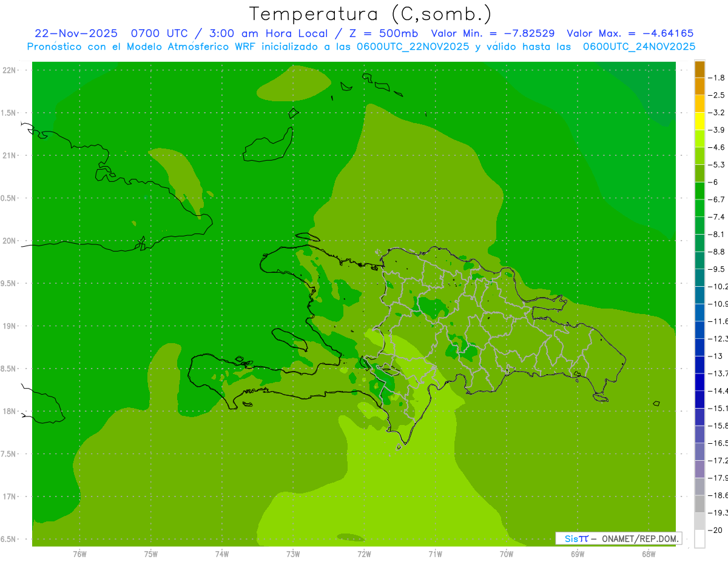The height and width of the screenshot is (562, 728).
Task: Click '0600UTC_24NOV2025' valid-until time
Action: (639, 46)
